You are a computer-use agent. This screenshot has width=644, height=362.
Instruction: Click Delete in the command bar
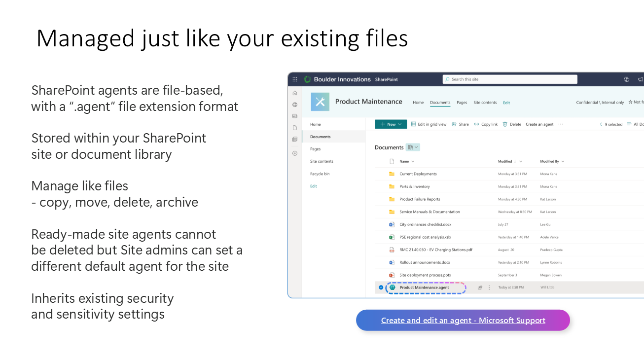point(512,124)
